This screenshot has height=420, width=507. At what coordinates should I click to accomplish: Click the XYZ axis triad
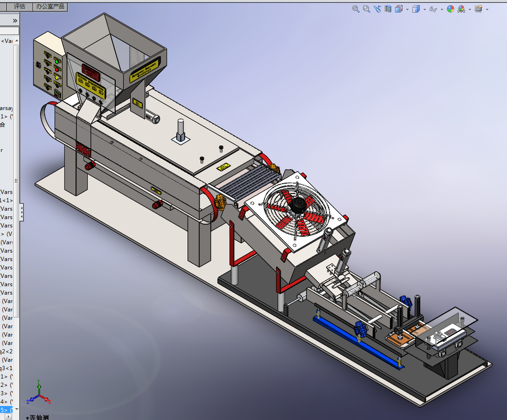(39, 392)
